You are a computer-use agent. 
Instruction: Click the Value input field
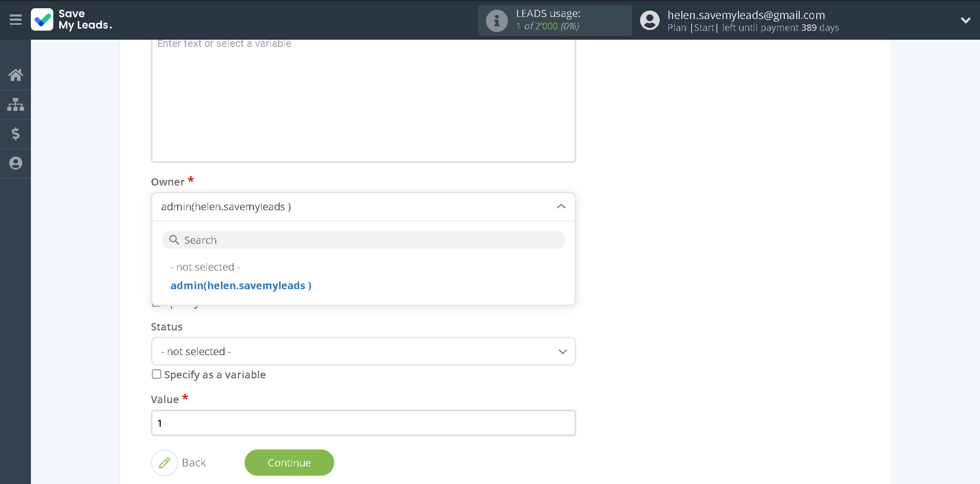[x=364, y=423]
